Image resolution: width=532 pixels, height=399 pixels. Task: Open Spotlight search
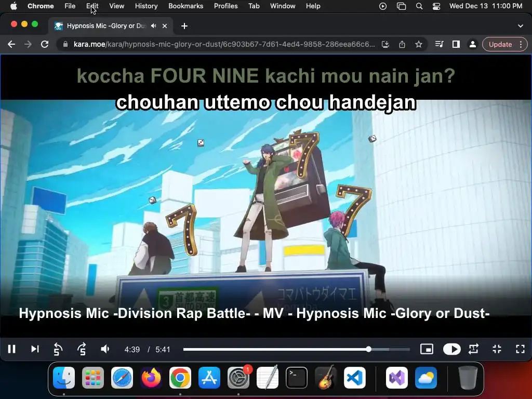(x=419, y=6)
